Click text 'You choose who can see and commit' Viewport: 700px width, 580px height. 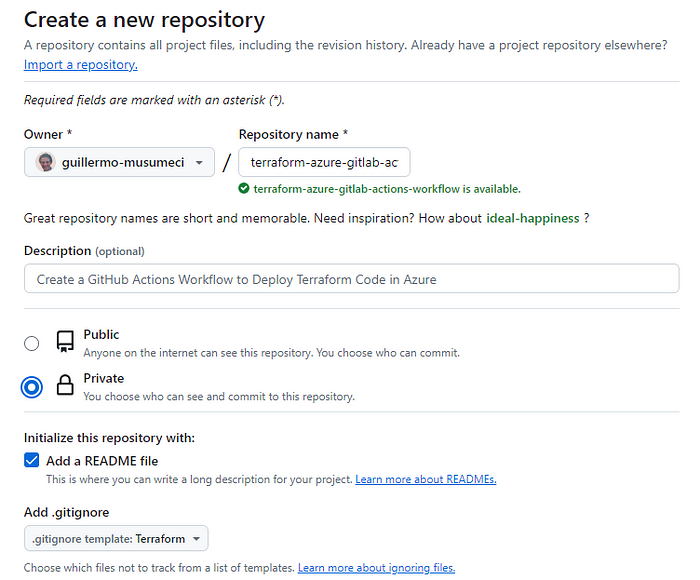219,396
